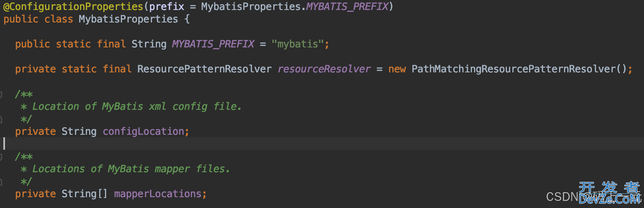Click the String[] type of mapperLocations
This screenshot has width=644, height=208.
[x=85, y=194]
